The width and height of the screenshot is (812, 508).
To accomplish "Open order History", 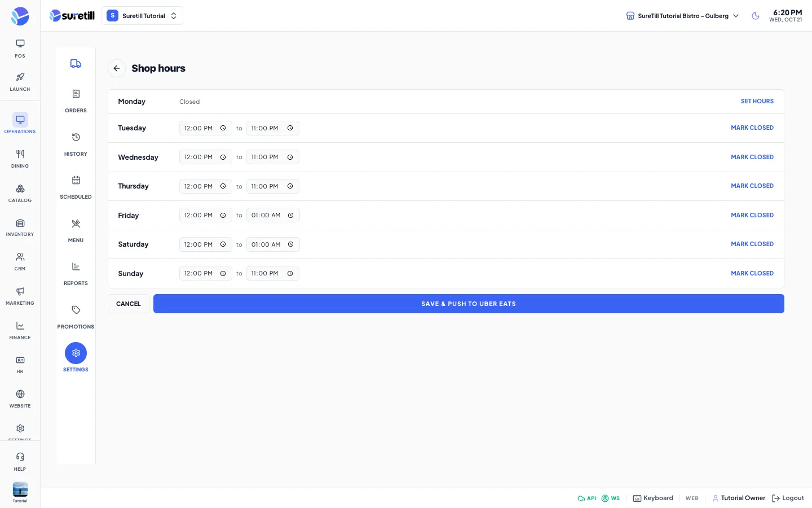I will click(x=76, y=144).
